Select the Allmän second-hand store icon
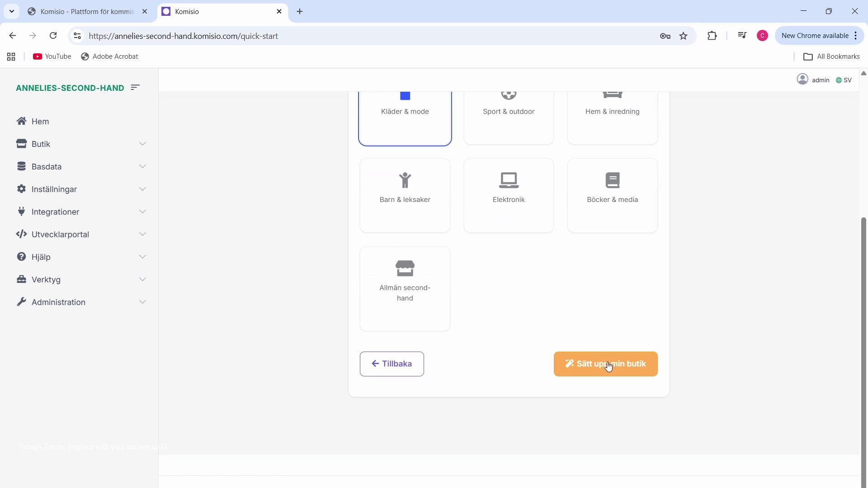This screenshot has width=868, height=488. point(405,268)
